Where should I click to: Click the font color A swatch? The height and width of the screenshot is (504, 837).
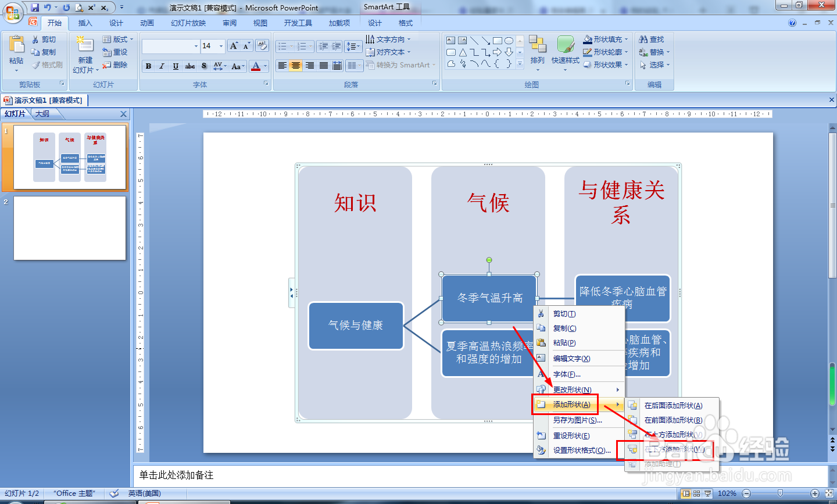click(256, 66)
